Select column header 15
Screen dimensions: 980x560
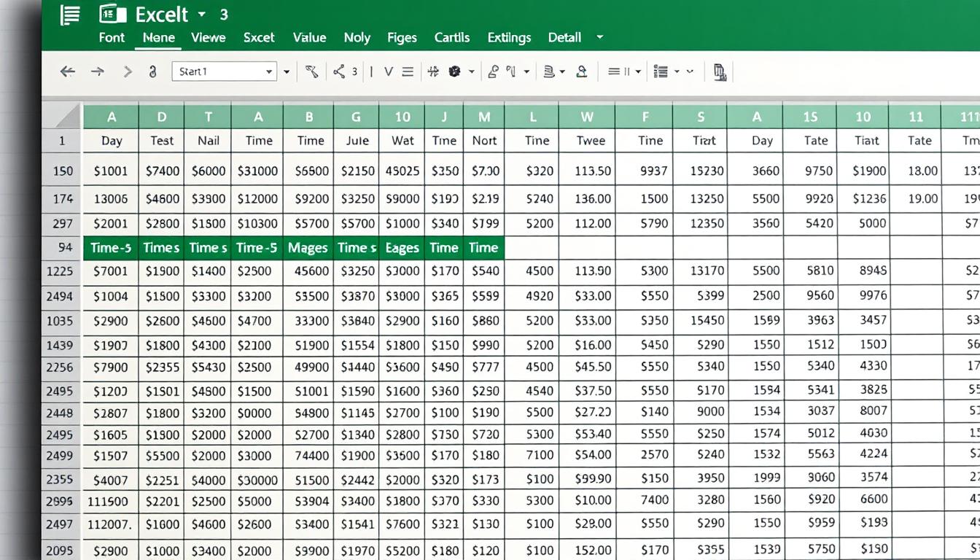point(810,117)
